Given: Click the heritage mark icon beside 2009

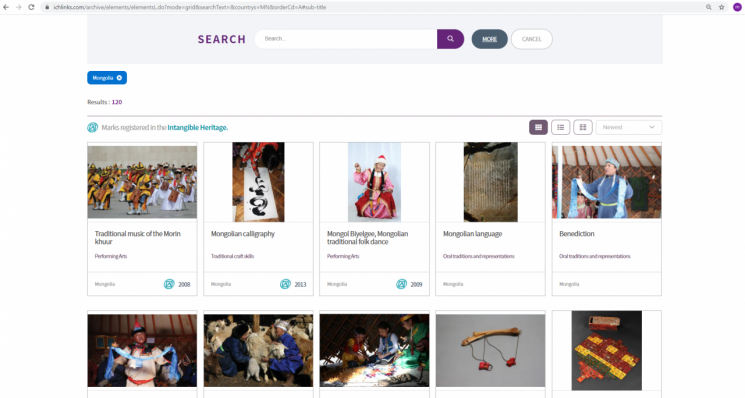Looking at the screenshot, I should point(401,284).
